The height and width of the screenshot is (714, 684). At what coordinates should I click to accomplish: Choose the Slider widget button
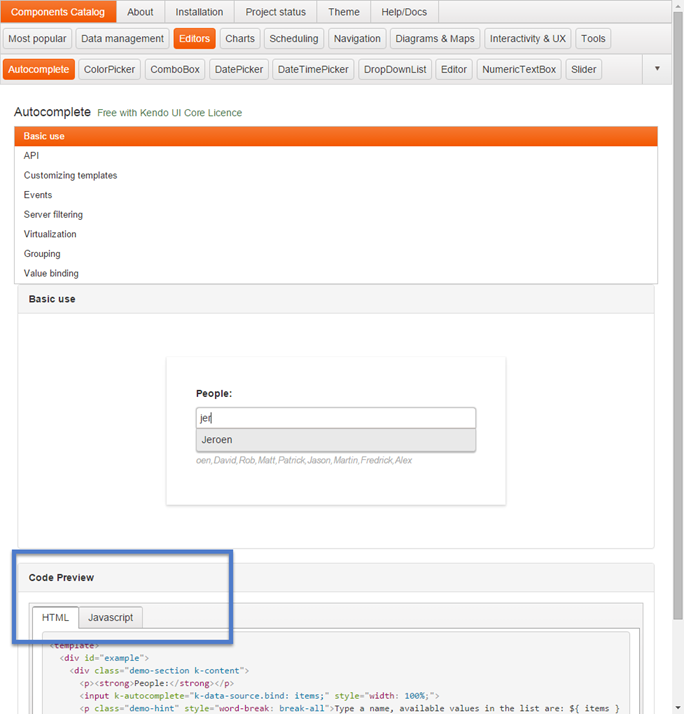tap(583, 70)
